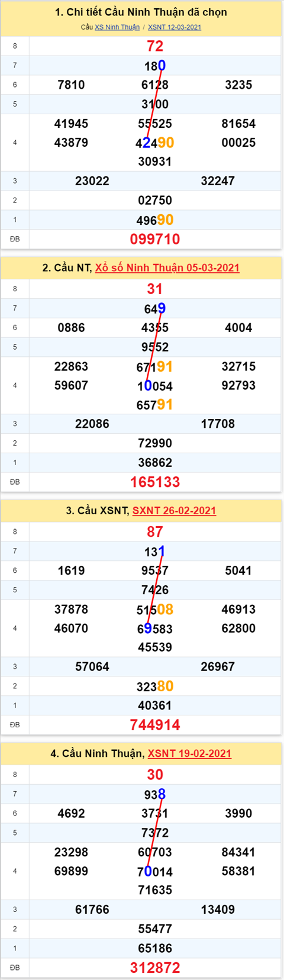Click the prize 8 number 72
The image size is (284, 980).
[x=155, y=46]
